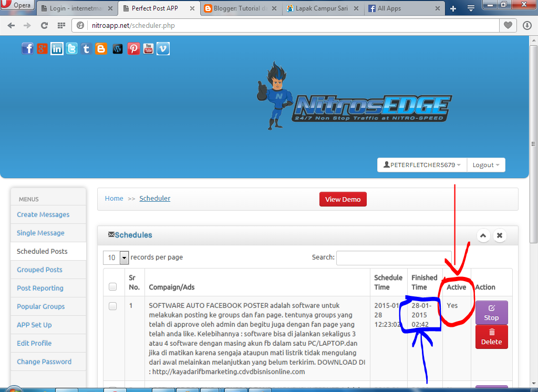
Task: Sort by the Sr No. column header
Action: (x=134, y=282)
